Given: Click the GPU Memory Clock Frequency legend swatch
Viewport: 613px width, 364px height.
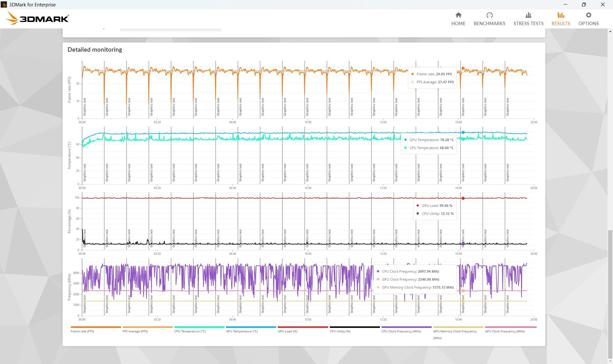Looking at the screenshot, I should pyautogui.click(x=458, y=327).
